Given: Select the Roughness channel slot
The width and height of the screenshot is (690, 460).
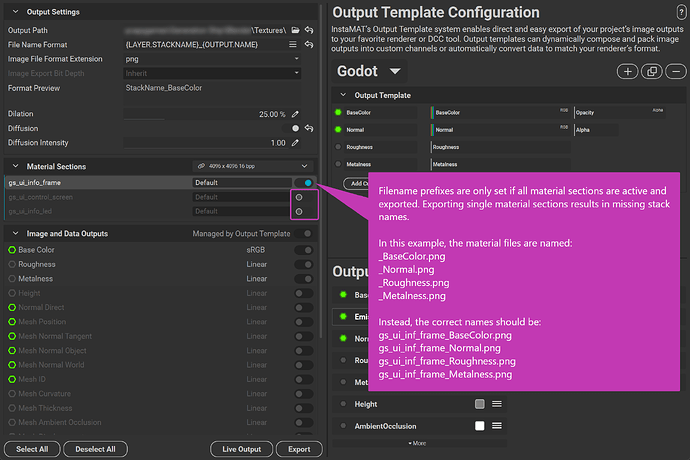Looking at the screenshot, I should click(x=500, y=147).
